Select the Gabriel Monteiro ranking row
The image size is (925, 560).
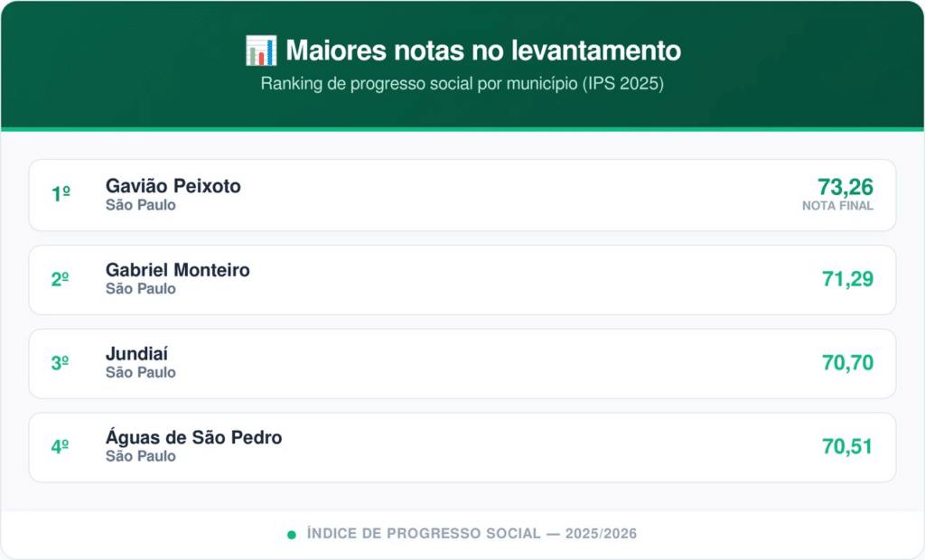point(462,279)
